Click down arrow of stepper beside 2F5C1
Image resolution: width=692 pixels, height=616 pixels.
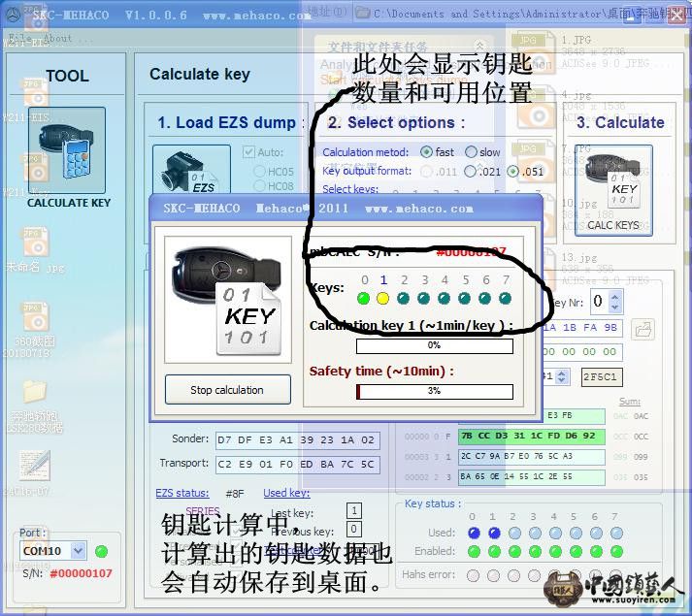point(561,381)
